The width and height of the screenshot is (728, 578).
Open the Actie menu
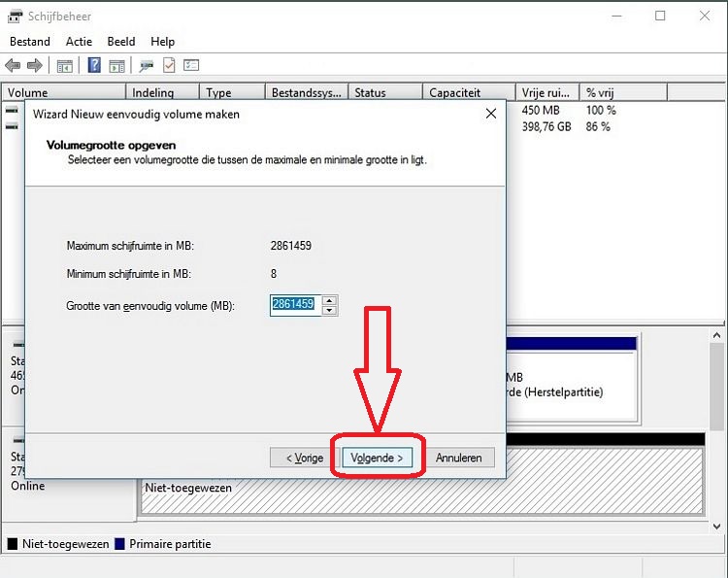pos(79,42)
